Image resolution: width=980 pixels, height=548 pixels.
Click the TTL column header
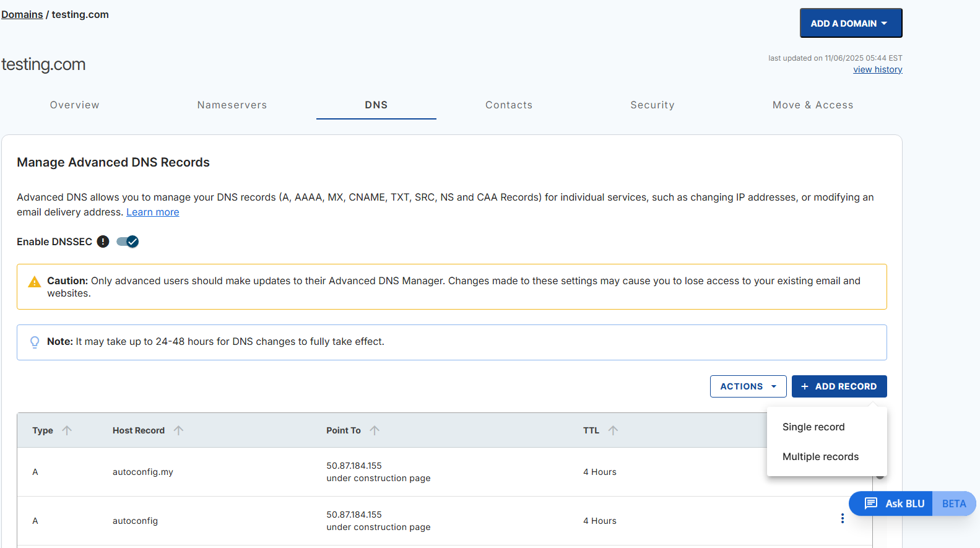(591, 430)
